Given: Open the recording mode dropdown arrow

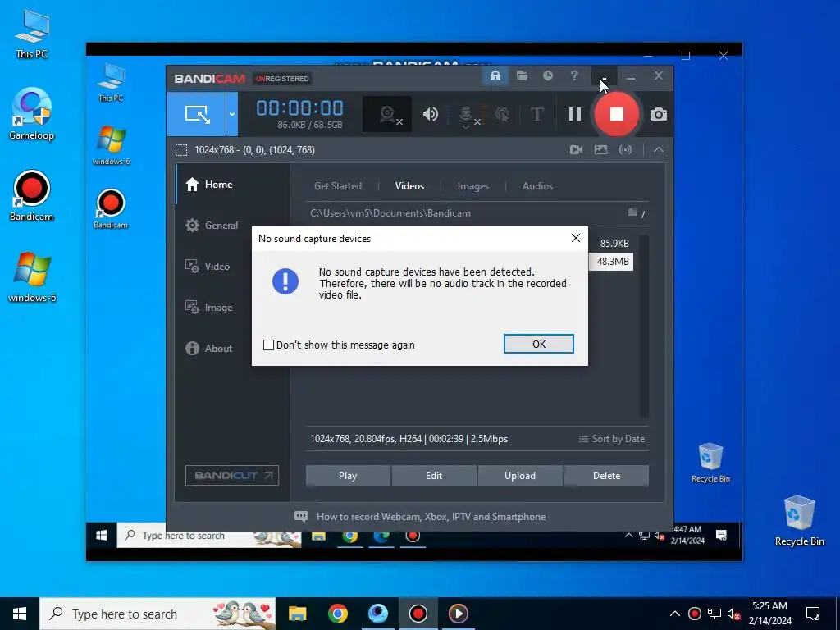Looking at the screenshot, I should tap(232, 114).
